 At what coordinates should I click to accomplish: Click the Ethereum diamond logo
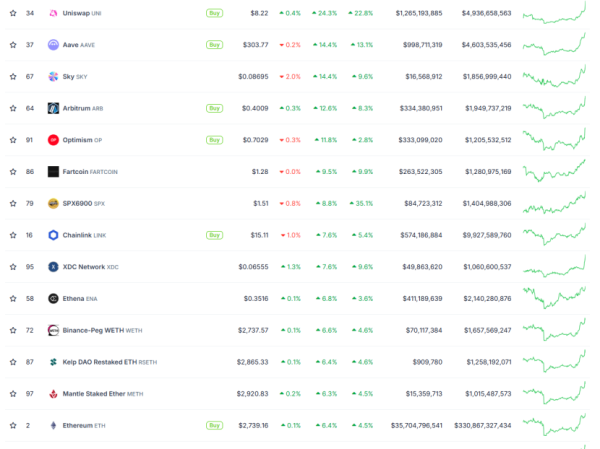pyautogui.click(x=53, y=425)
